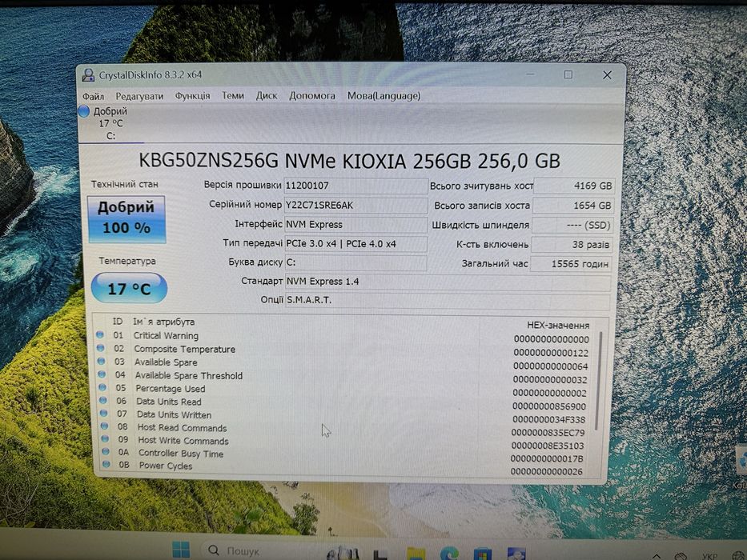The image size is (747, 560).
Task: Click the Добрий 100 % health status button
Action: click(127, 219)
